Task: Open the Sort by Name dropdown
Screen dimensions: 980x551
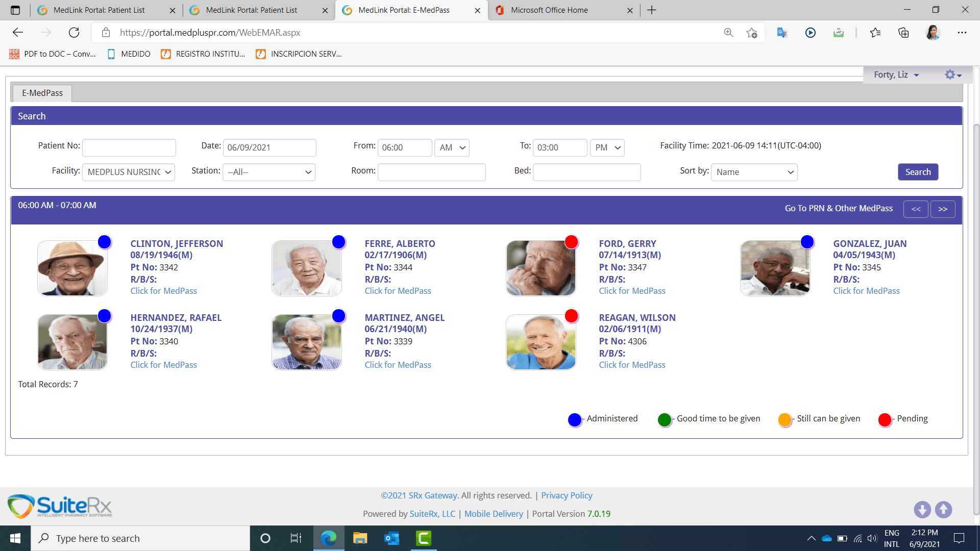Action: click(754, 172)
